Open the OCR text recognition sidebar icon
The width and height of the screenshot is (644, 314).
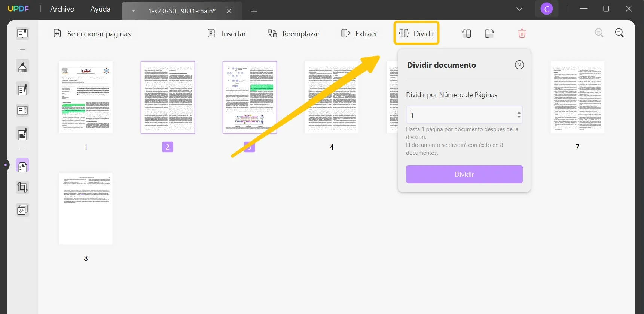(22, 111)
